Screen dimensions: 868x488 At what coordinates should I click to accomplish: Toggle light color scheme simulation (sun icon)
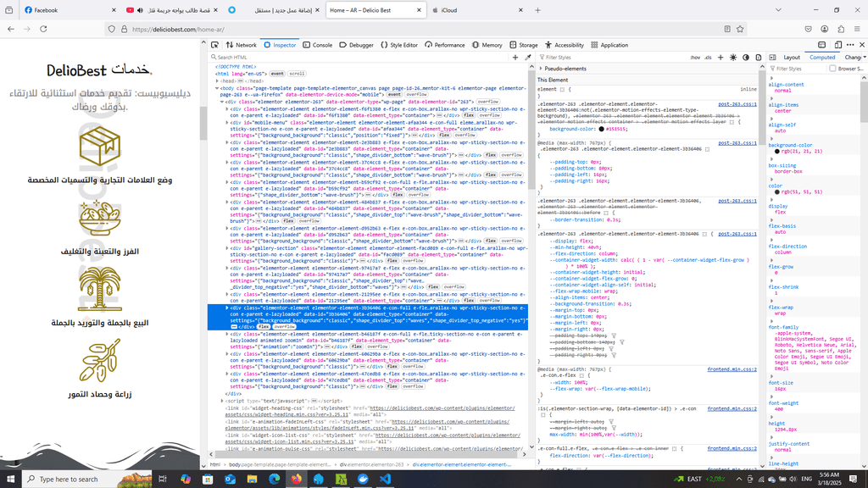coord(733,57)
